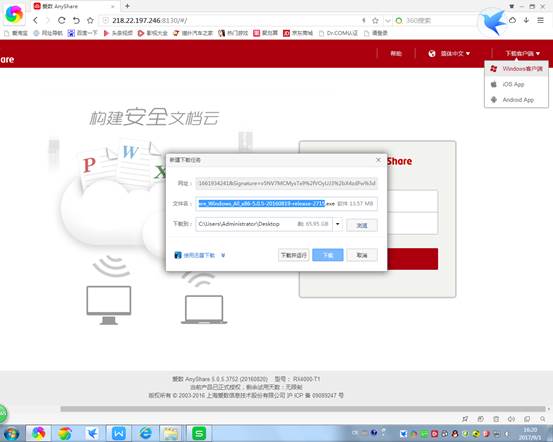Open Internet Explorer from the taskbar

[x=145, y=433]
